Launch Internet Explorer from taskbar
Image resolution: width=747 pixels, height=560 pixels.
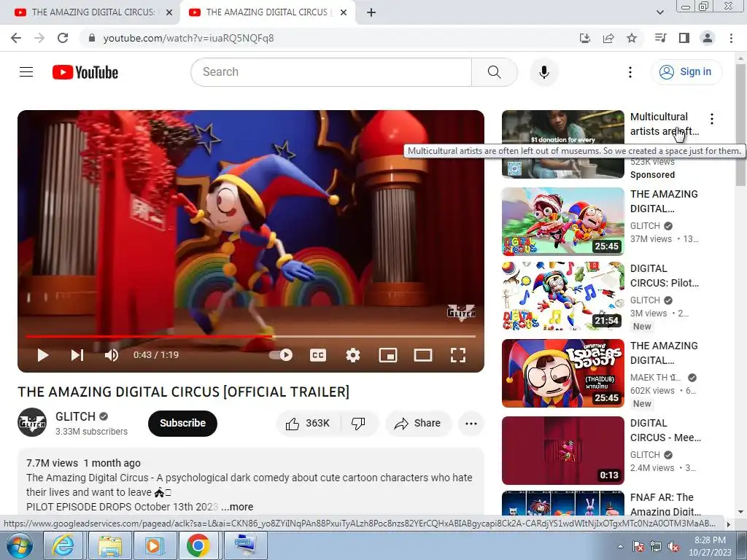pyautogui.click(x=63, y=546)
